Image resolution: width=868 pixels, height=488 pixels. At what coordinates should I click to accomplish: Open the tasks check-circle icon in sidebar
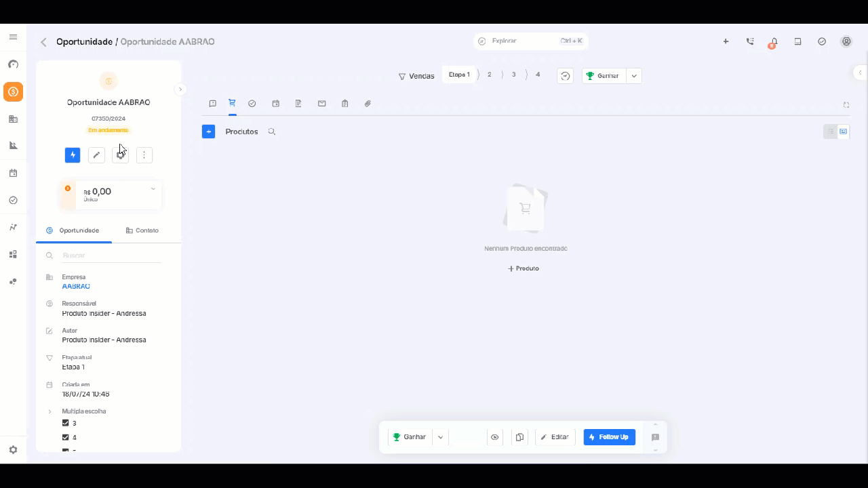point(13,200)
